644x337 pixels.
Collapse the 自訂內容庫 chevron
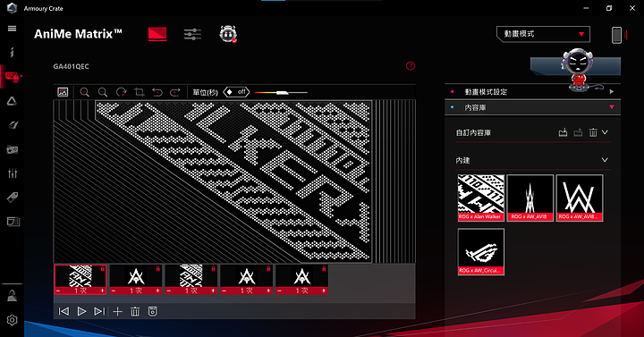coord(605,132)
